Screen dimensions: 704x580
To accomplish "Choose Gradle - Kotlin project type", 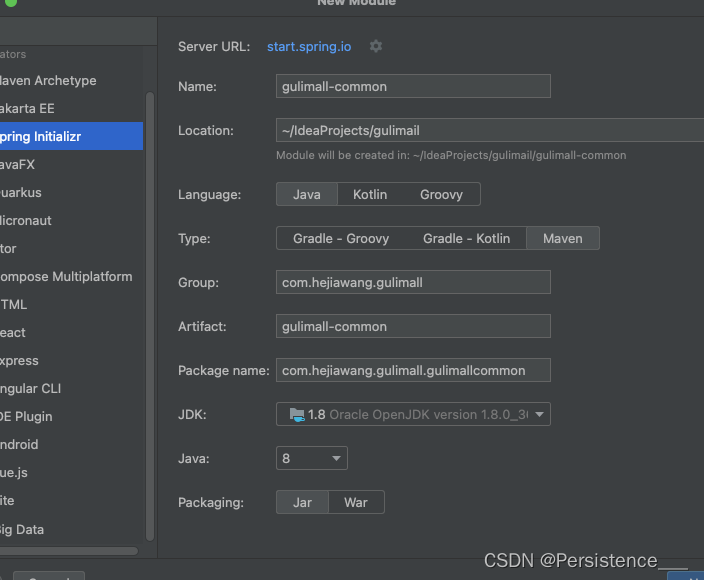I will tap(466, 238).
